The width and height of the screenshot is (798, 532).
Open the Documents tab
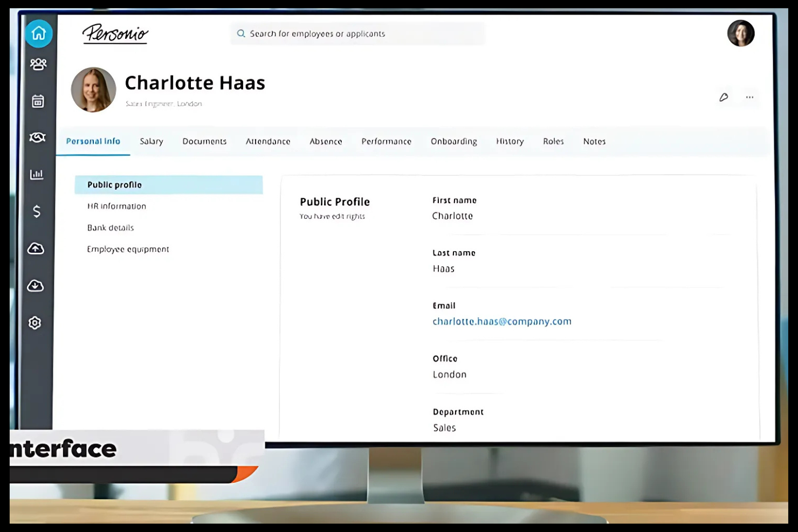point(204,141)
